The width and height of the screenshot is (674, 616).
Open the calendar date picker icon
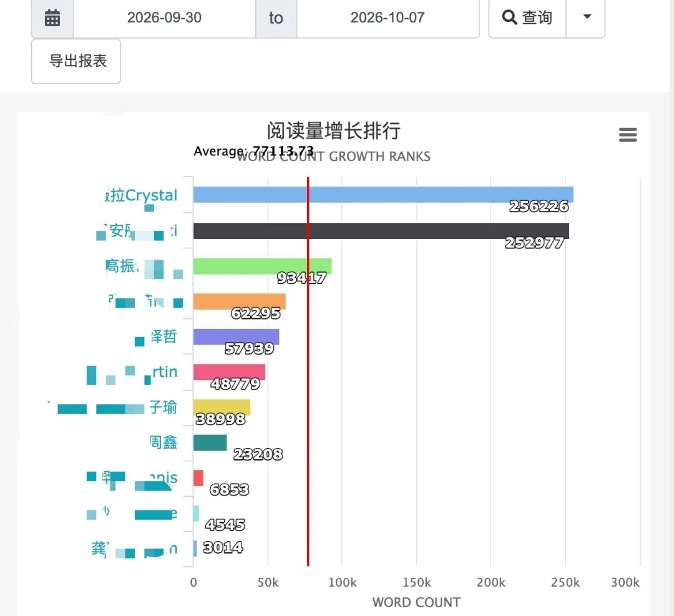pyautogui.click(x=52, y=18)
